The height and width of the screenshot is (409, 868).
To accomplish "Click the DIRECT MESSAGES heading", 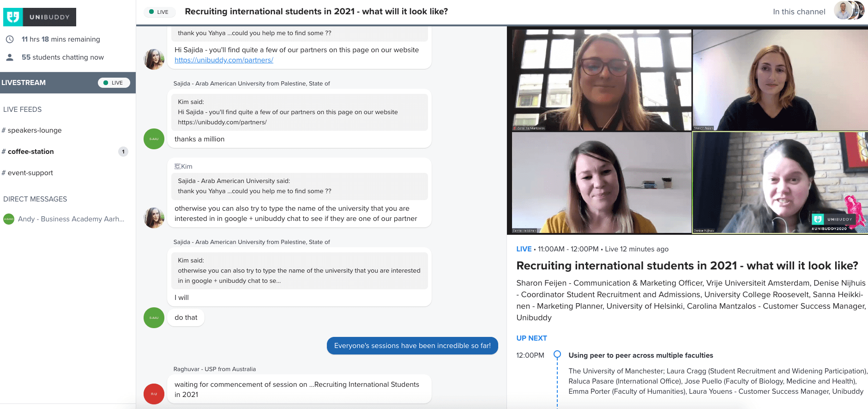I will (x=35, y=199).
